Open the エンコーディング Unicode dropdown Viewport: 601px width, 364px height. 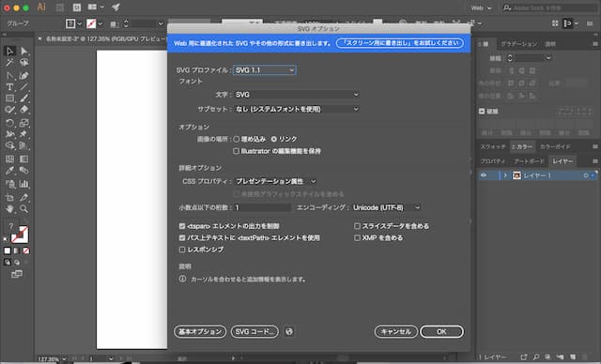pos(386,207)
